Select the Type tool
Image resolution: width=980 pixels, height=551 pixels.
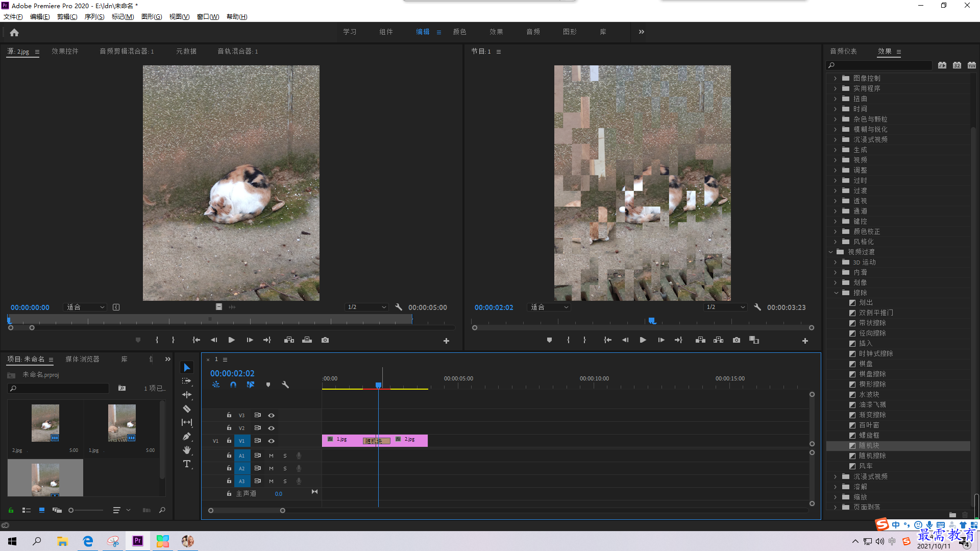click(187, 464)
